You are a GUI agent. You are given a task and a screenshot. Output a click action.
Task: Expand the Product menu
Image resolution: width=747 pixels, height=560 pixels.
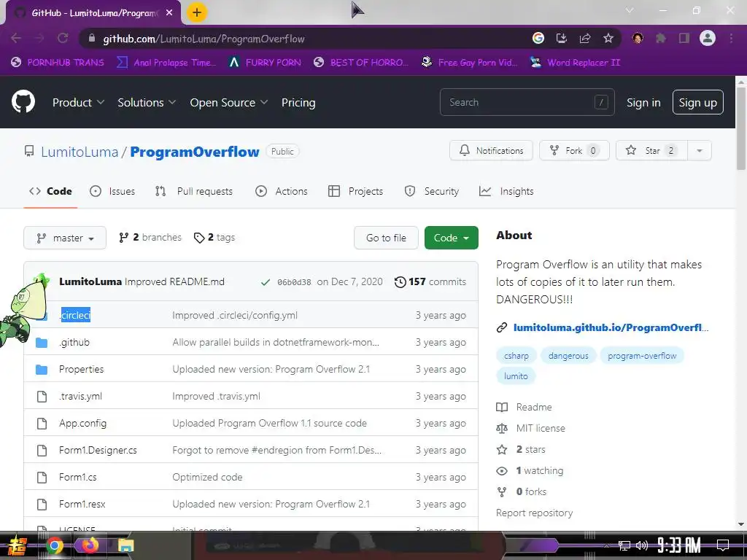click(78, 102)
